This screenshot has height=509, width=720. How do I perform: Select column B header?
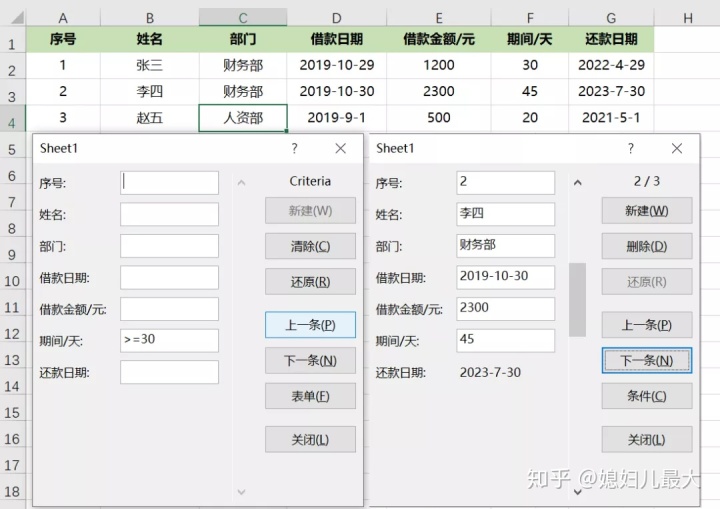pyautogui.click(x=150, y=18)
